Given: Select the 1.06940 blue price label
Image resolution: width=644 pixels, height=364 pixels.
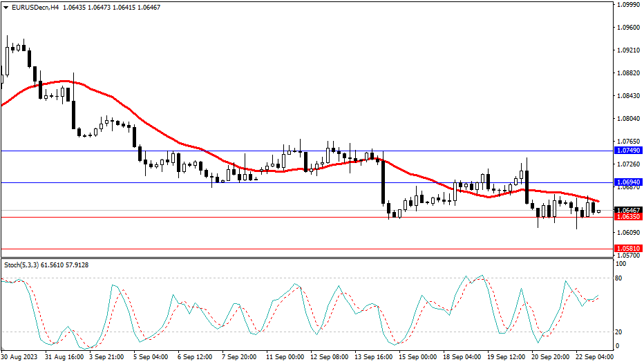Looking at the screenshot, I should pyautogui.click(x=627, y=183).
